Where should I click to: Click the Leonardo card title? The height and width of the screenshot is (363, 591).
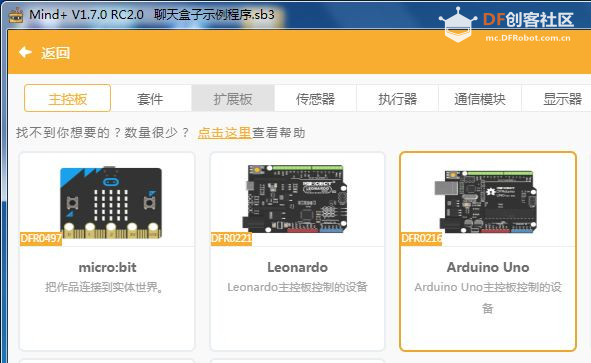point(297,267)
